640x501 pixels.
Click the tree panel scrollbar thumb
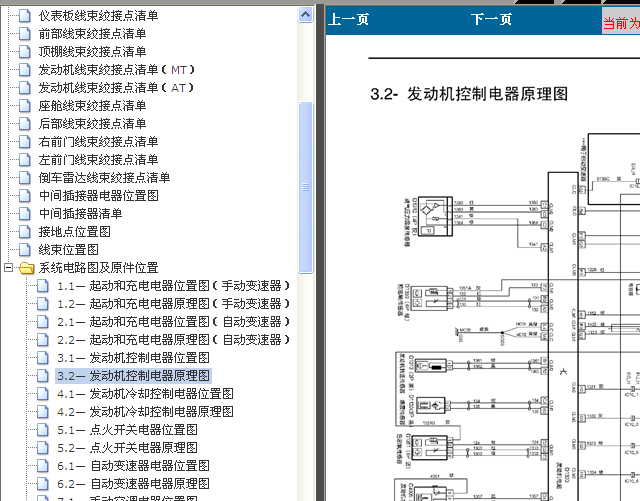[x=305, y=187]
